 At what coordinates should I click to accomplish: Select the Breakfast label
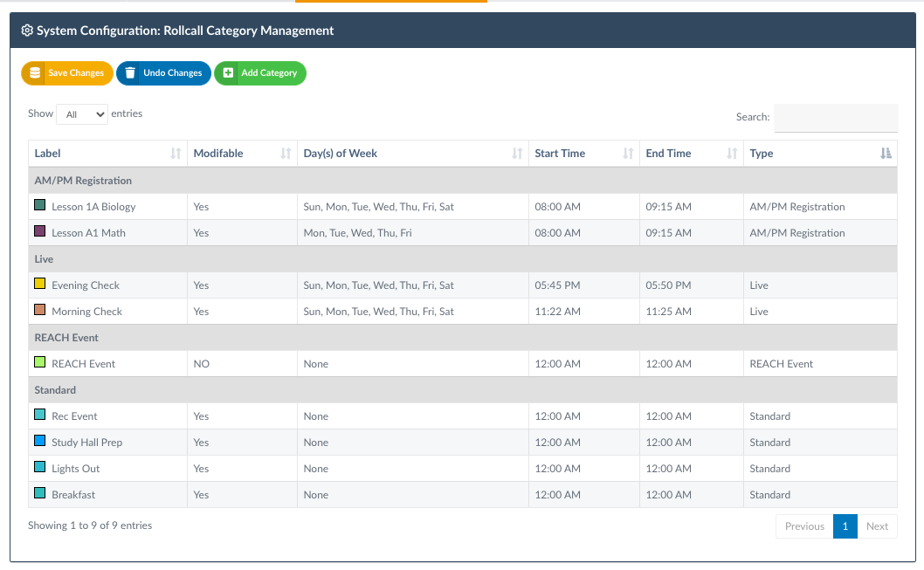click(x=73, y=495)
